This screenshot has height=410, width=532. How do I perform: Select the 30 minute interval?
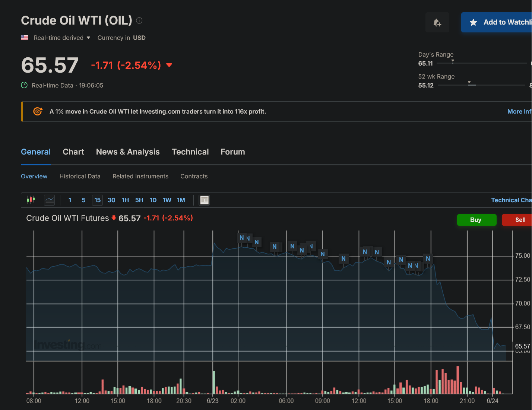111,200
